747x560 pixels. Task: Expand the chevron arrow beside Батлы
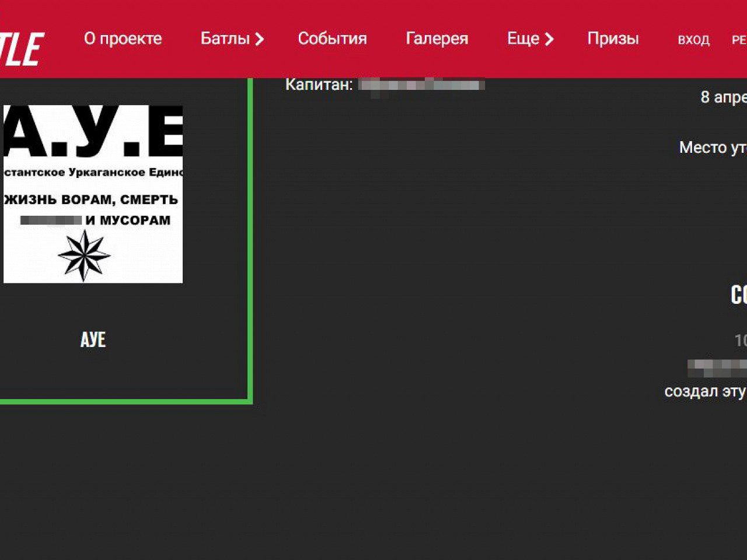(x=260, y=39)
